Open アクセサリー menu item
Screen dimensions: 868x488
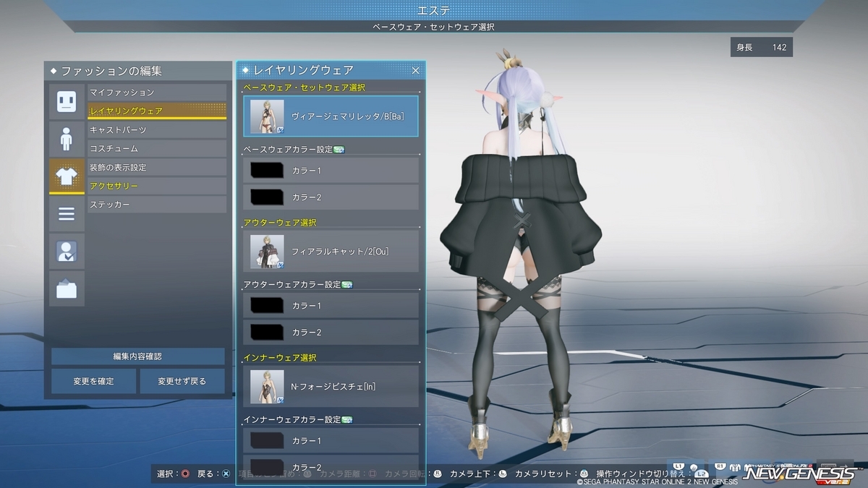pyautogui.click(x=157, y=187)
